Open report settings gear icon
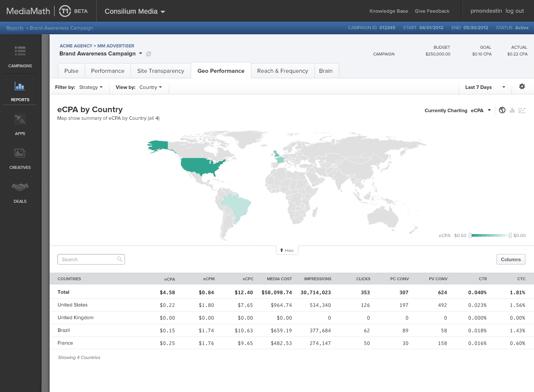 click(x=522, y=87)
